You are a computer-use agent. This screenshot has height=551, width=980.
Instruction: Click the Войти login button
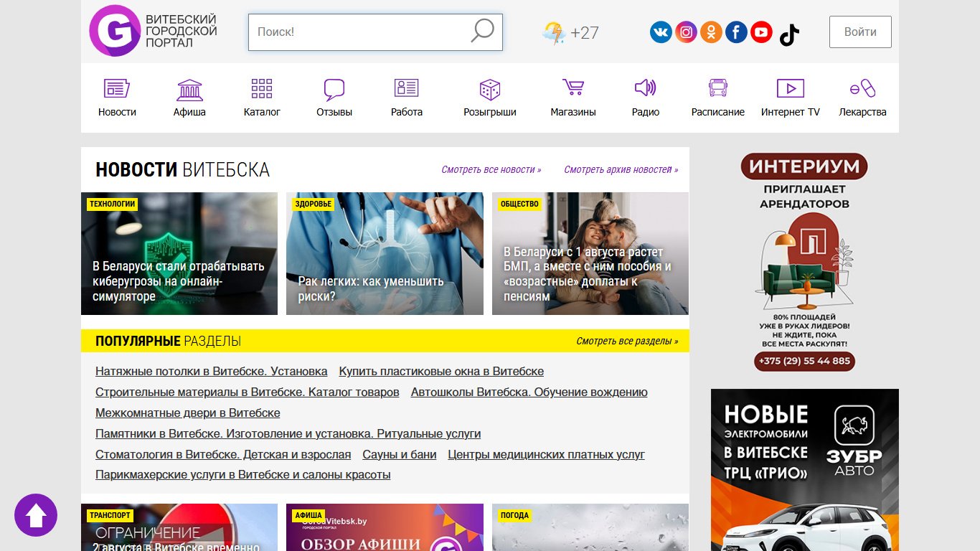[x=860, y=32]
